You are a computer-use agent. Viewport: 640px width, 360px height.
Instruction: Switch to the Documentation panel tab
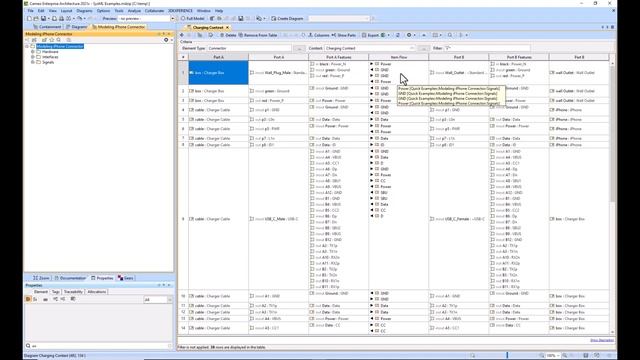pyautogui.click(x=70, y=278)
